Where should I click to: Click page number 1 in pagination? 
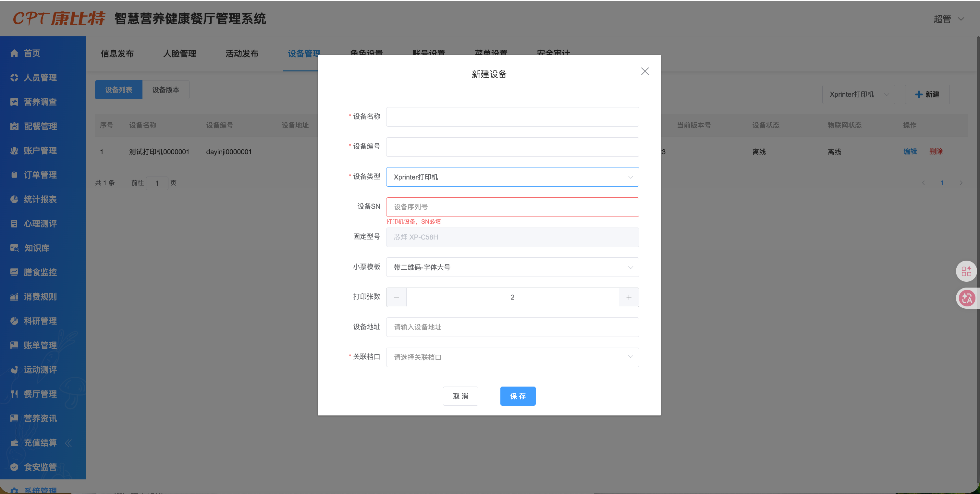pos(942,183)
